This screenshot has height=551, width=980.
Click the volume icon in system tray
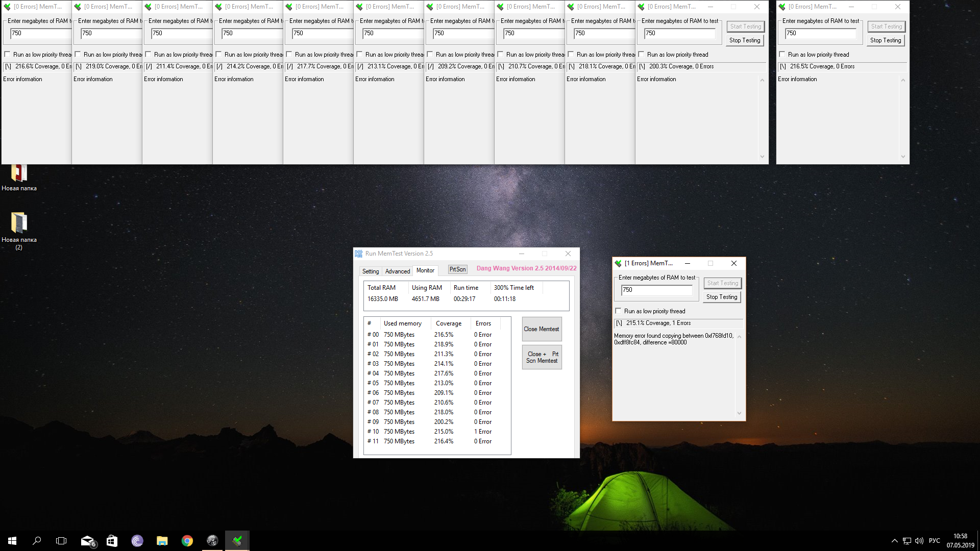pyautogui.click(x=919, y=541)
